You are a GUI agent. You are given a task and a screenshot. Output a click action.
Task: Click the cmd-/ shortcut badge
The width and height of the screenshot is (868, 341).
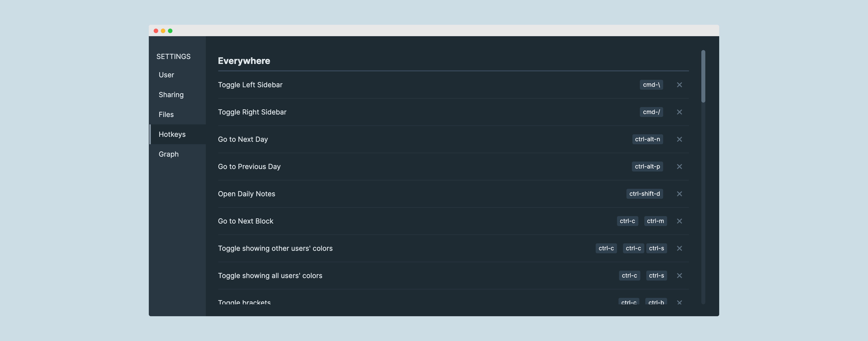tap(651, 112)
